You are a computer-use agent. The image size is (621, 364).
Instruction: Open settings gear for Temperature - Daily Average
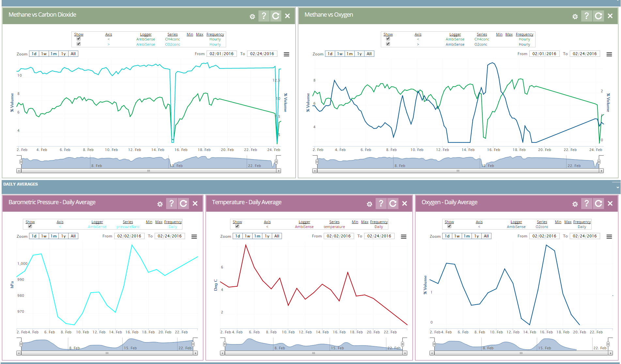pos(369,204)
